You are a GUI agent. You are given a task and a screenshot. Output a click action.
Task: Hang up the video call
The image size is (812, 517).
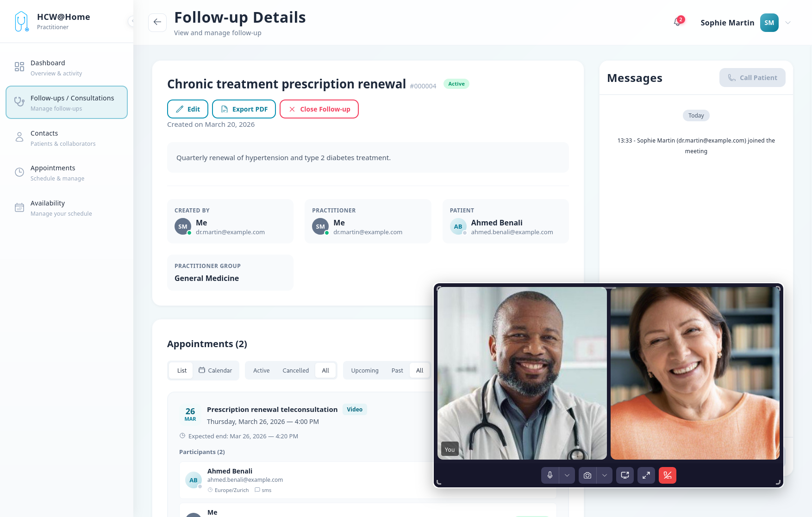tap(668, 475)
